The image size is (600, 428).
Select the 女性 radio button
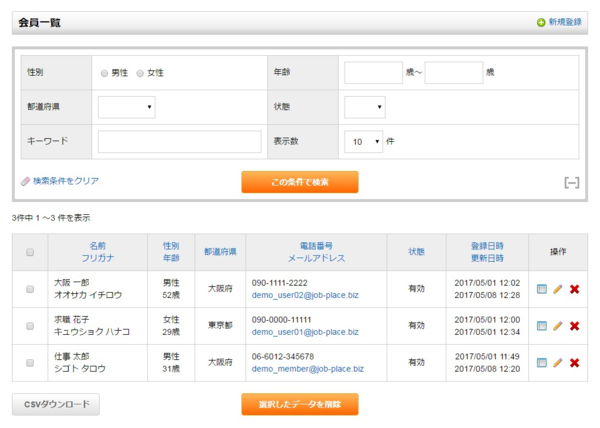tap(140, 73)
